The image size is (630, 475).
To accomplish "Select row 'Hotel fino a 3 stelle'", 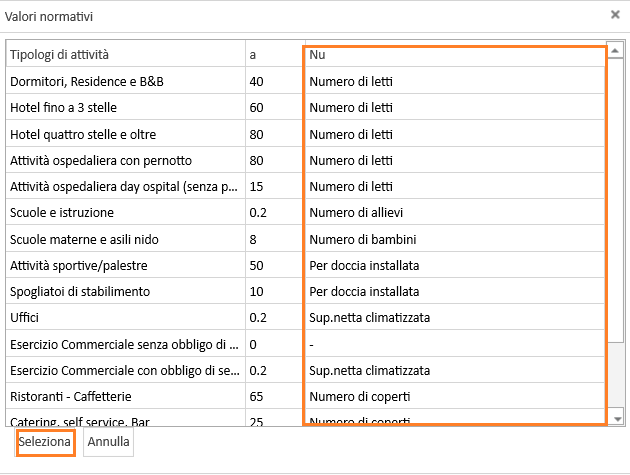I will 305,107.
